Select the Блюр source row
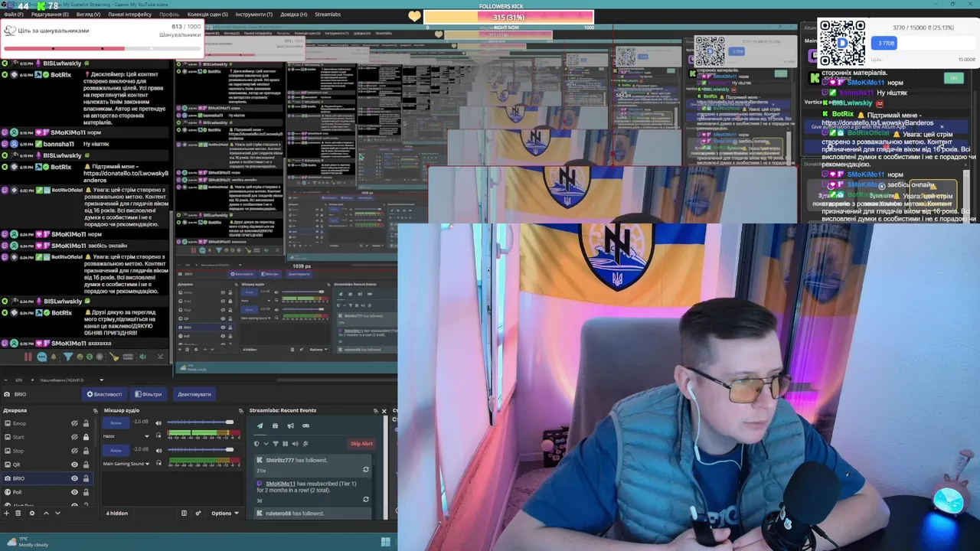Image resolution: width=980 pixels, height=551 pixels. click(x=47, y=423)
